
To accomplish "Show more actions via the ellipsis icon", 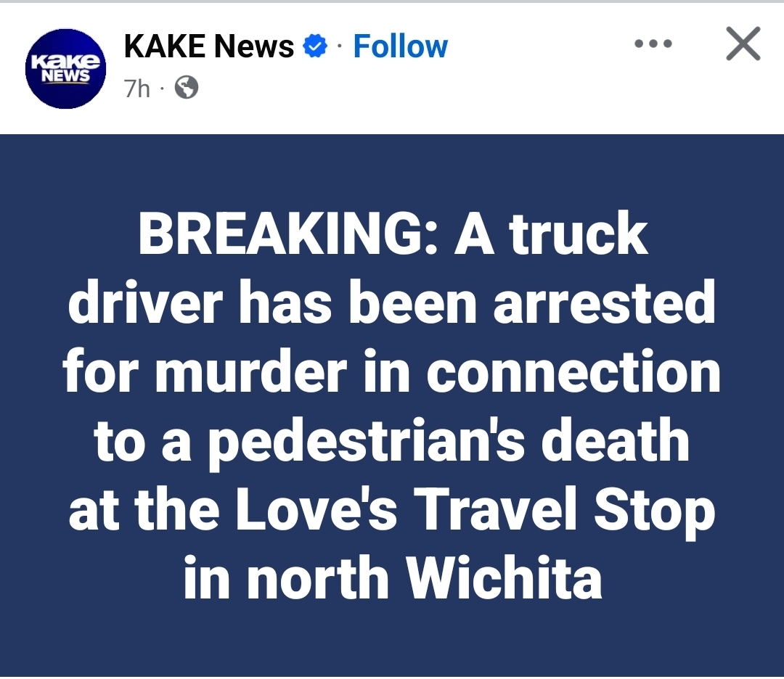I will tap(653, 44).
